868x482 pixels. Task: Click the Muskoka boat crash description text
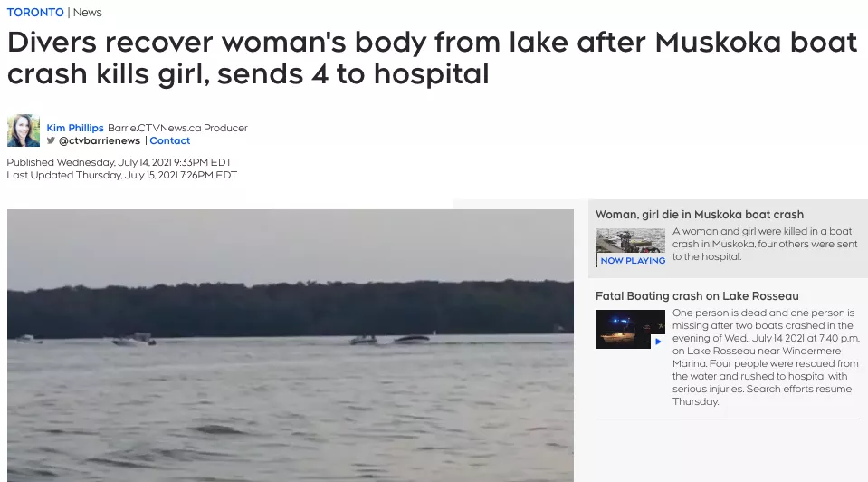[765, 244]
